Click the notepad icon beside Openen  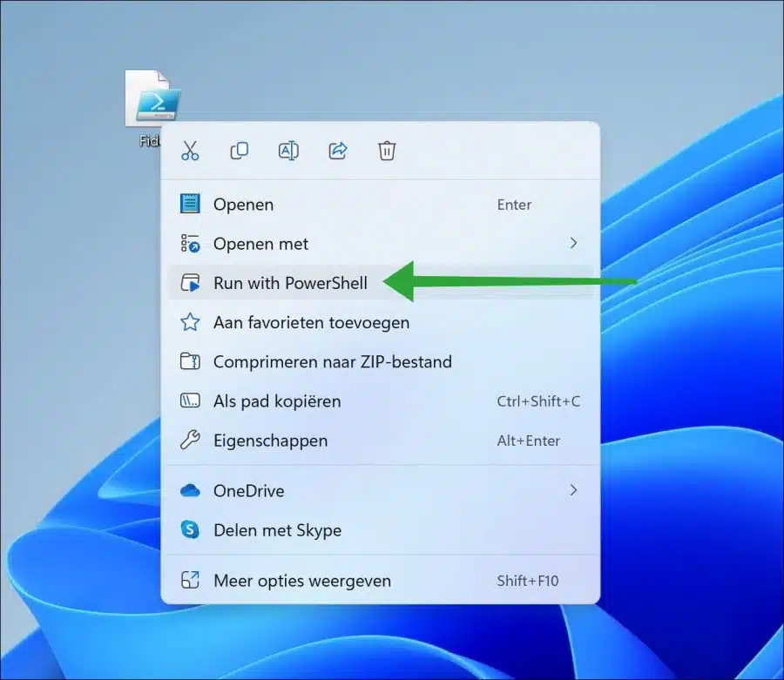click(x=190, y=204)
